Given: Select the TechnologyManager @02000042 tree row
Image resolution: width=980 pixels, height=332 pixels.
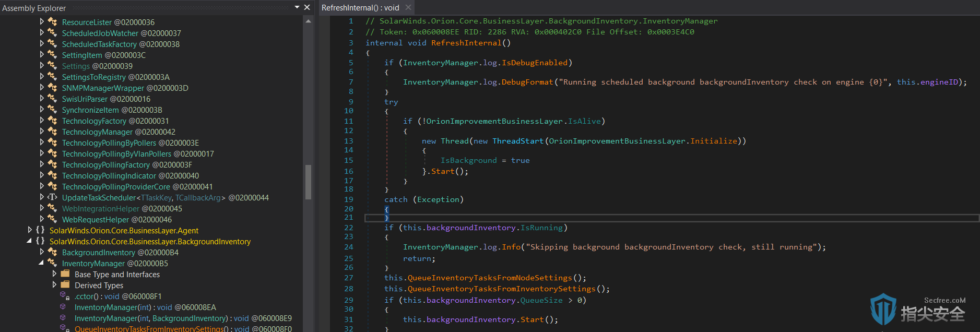Looking at the screenshot, I should tap(119, 132).
